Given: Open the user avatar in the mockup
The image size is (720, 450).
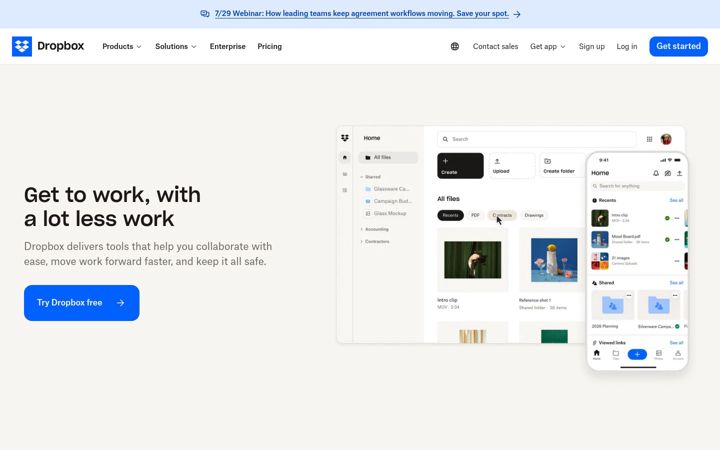Looking at the screenshot, I should [x=666, y=139].
